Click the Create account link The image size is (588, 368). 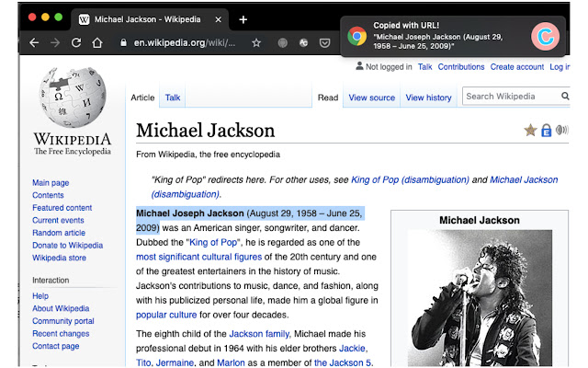[x=517, y=67]
